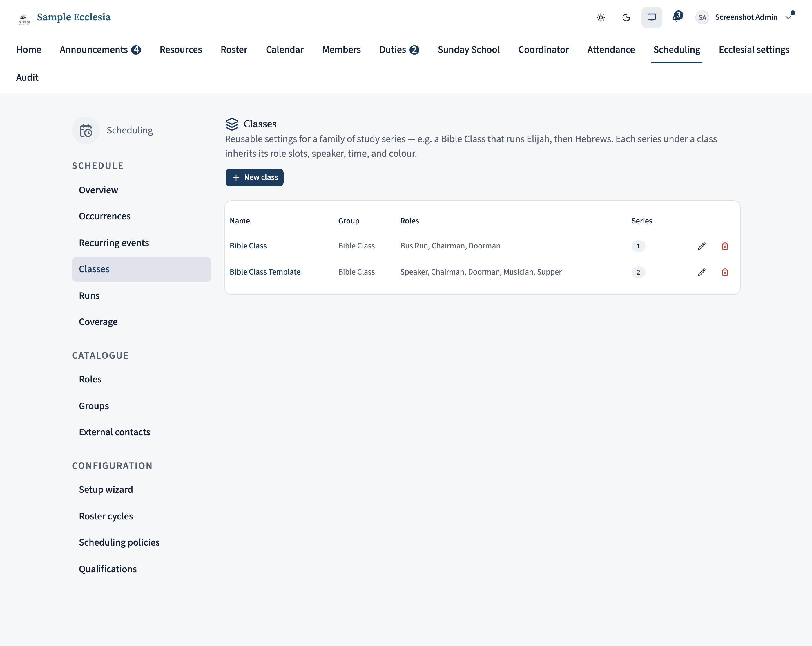Viewport: 812px width, 646px height.
Task: Open the Members tab
Action: (341, 50)
